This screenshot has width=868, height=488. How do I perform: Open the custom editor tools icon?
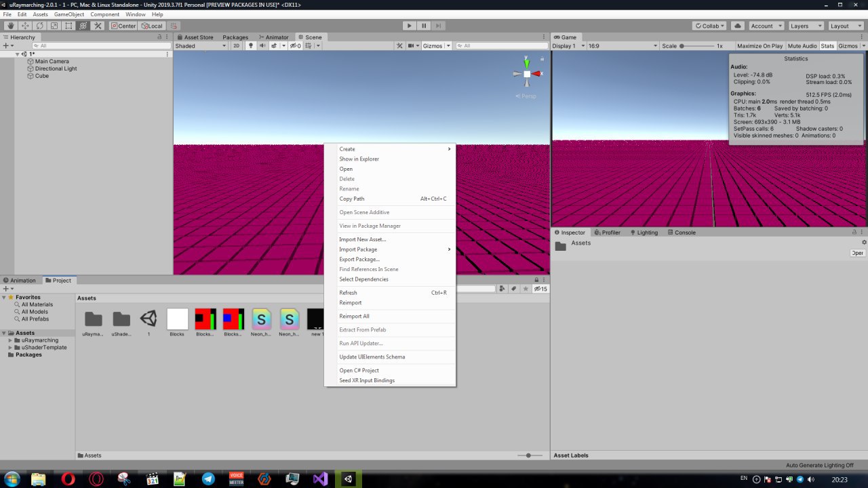point(98,26)
